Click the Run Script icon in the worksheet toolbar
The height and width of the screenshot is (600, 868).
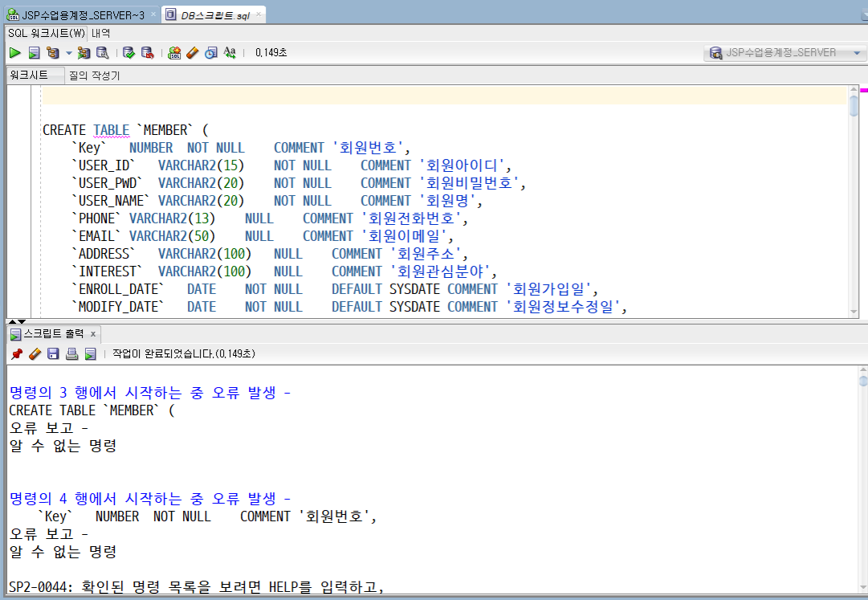[x=35, y=52]
